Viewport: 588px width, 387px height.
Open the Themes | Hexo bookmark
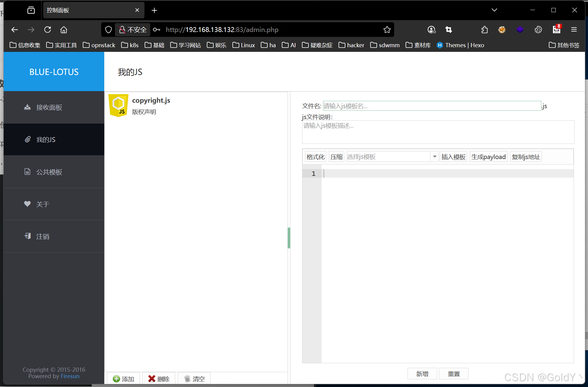[x=460, y=45]
